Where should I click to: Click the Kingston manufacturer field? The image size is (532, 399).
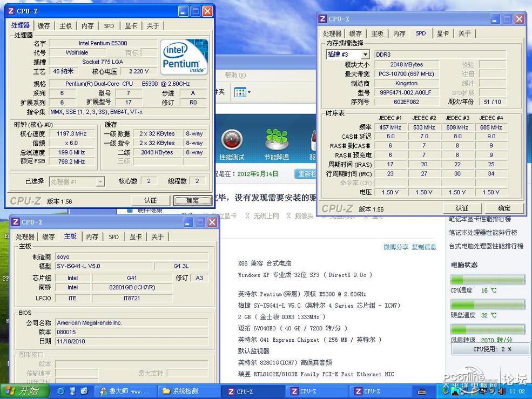[x=407, y=84]
